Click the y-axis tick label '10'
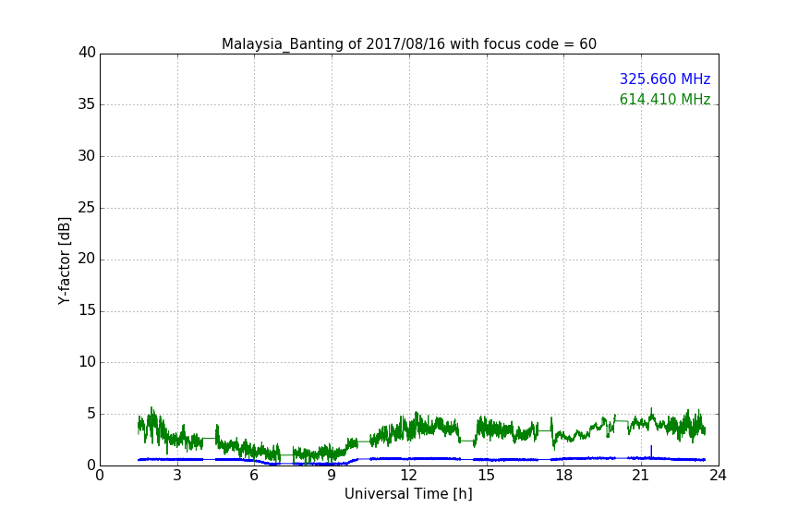The image size is (798, 532). pos(87,362)
